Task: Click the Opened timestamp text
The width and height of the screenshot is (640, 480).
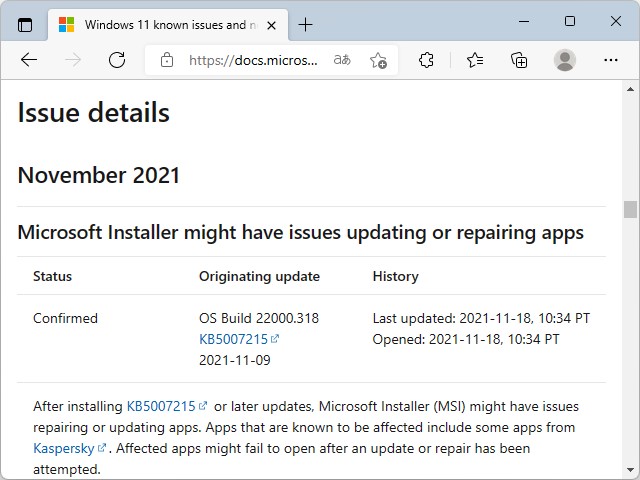Action: [466, 339]
